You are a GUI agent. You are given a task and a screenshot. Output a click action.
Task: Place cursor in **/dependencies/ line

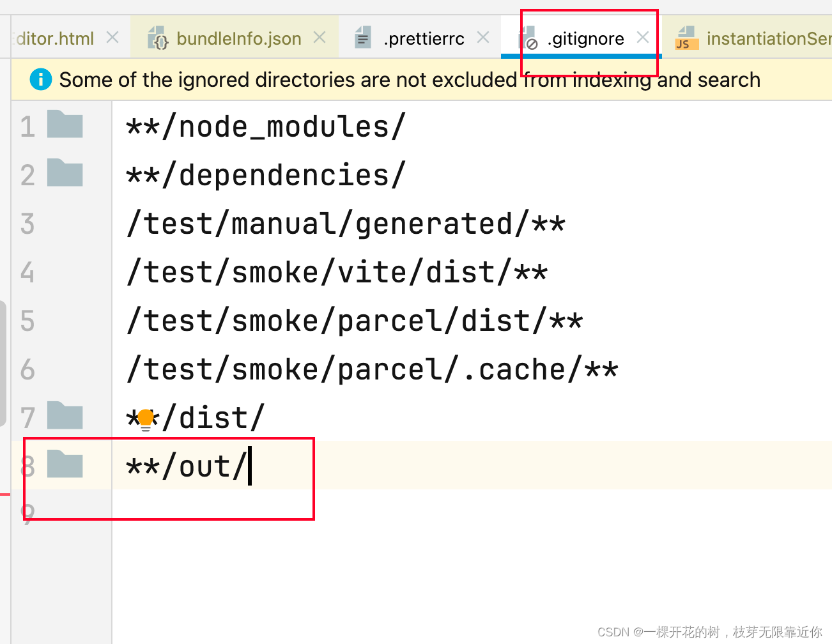click(266, 175)
